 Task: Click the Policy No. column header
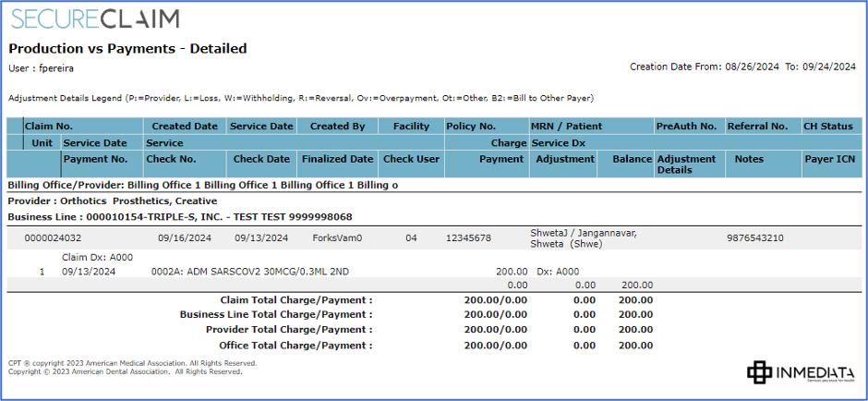[x=471, y=127]
